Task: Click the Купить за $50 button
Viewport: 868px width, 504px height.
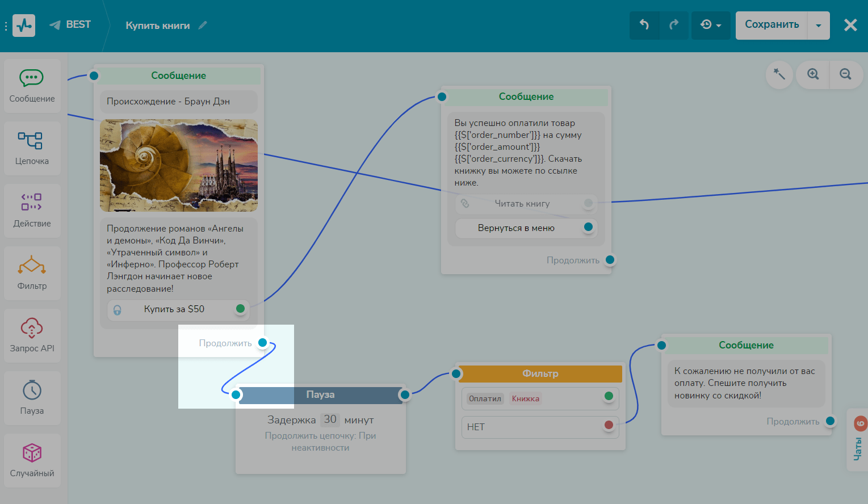Action: [178, 309]
